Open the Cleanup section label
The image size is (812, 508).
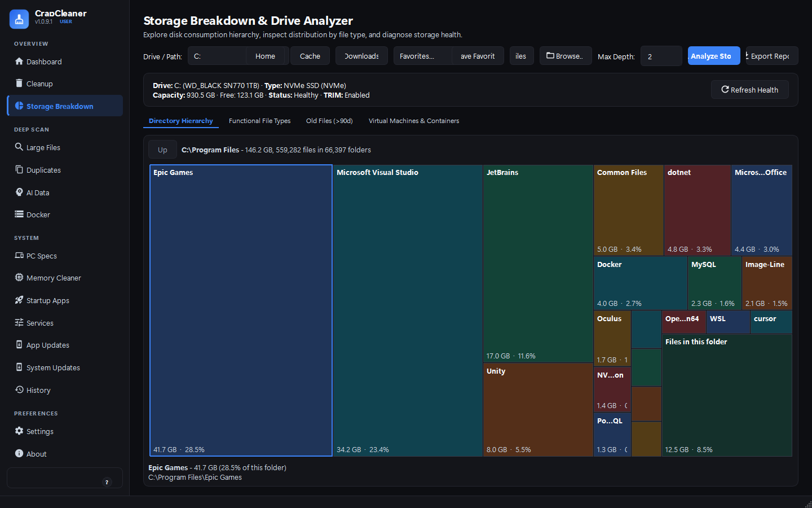tap(39, 84)
